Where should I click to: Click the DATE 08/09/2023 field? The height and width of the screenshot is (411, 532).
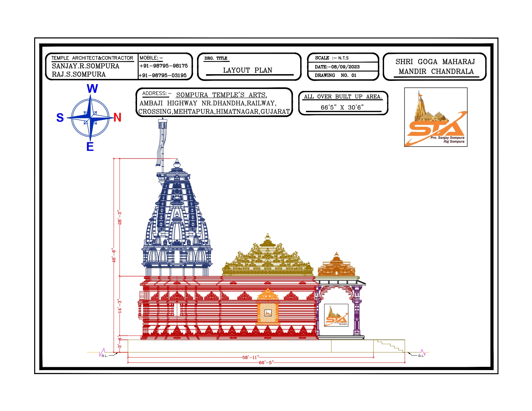(337, 67)
